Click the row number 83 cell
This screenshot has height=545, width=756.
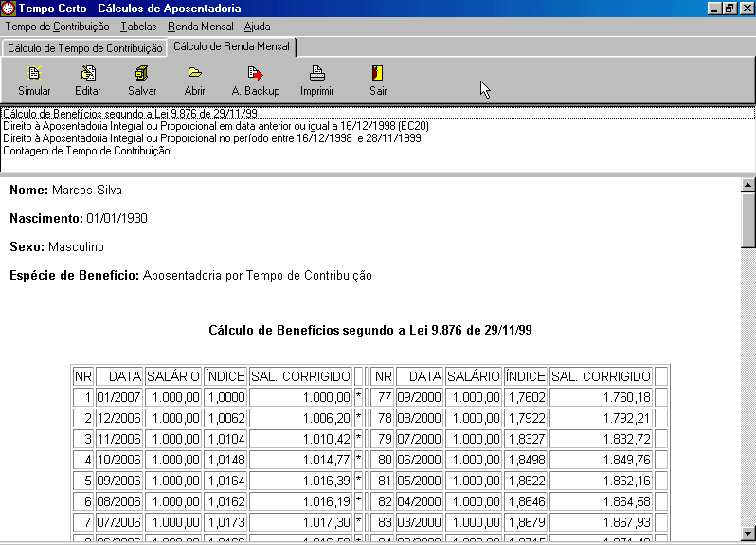pyautogui.click(x=383, y=522)
